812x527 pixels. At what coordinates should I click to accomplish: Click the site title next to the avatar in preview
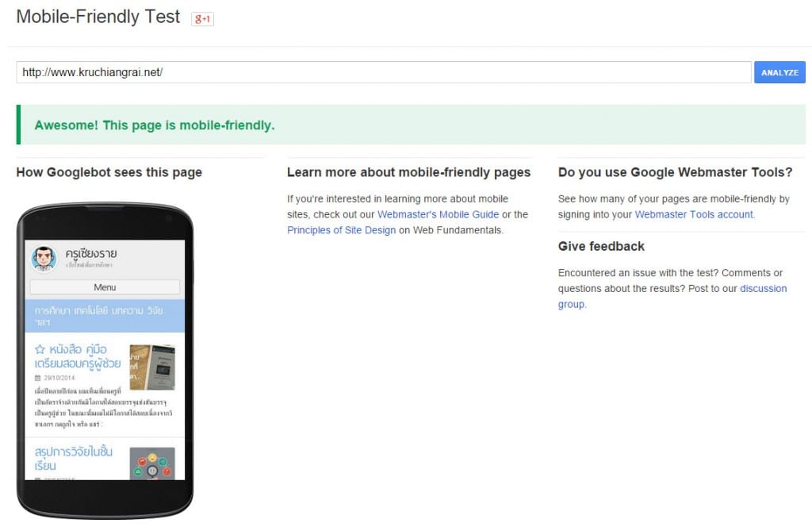coord(91,254)
